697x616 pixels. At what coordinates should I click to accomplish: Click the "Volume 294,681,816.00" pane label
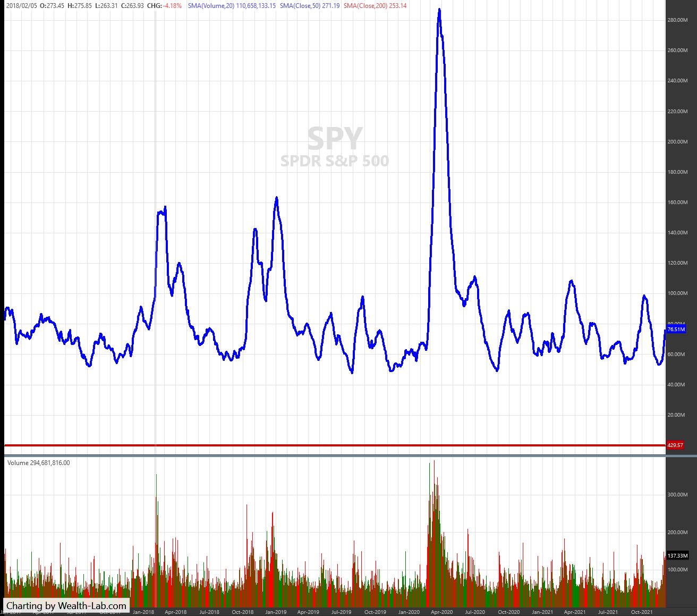38,463
